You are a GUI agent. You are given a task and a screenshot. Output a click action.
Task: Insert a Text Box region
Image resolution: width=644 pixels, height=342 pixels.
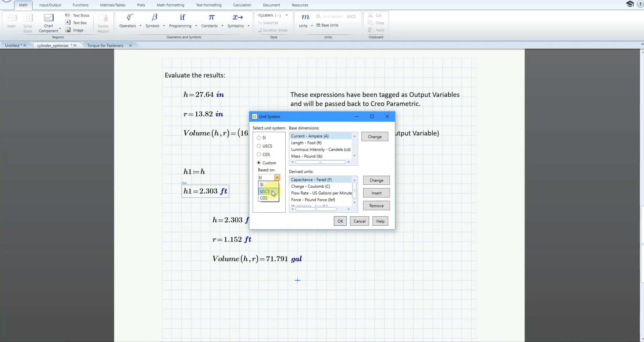[76, 23]
